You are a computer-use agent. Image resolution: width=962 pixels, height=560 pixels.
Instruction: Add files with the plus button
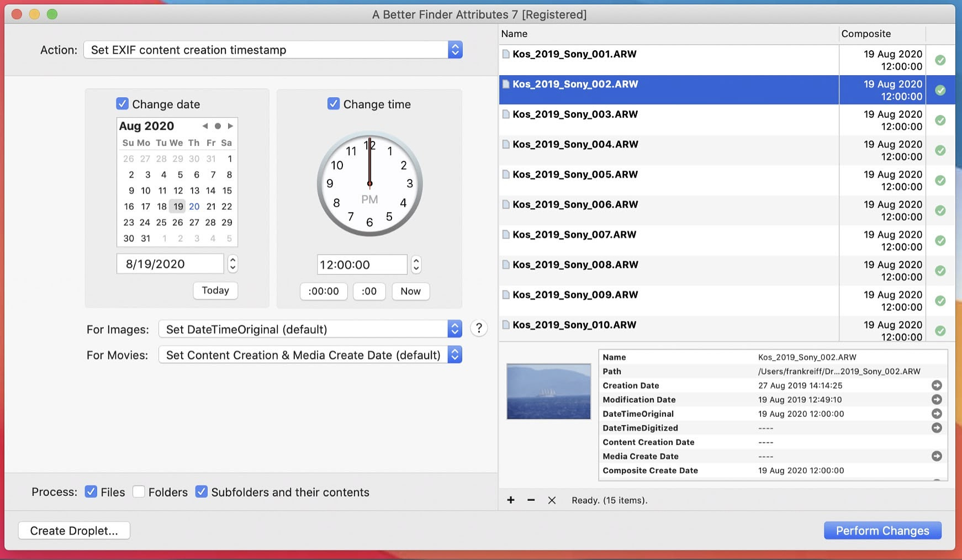click(511, 500)
